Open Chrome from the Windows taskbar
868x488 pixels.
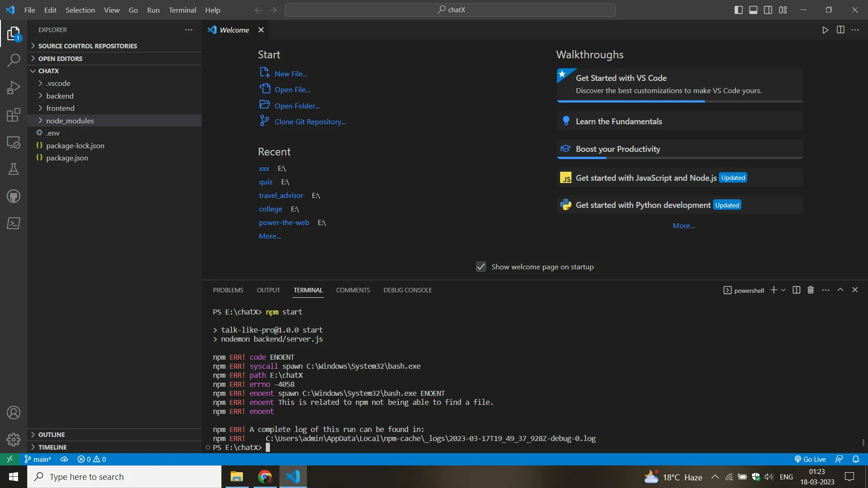coord(265,477)
